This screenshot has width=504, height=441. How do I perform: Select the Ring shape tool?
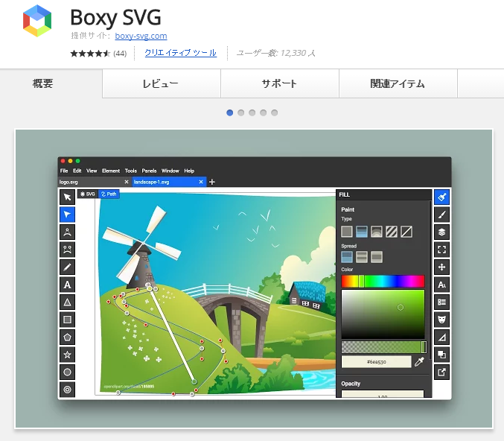[67, 390]
